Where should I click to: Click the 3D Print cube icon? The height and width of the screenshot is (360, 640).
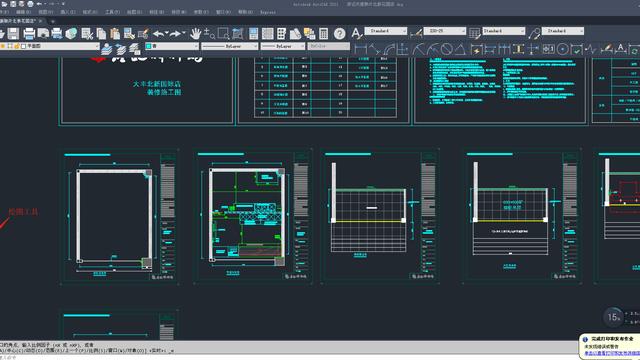tap(71, 33)
